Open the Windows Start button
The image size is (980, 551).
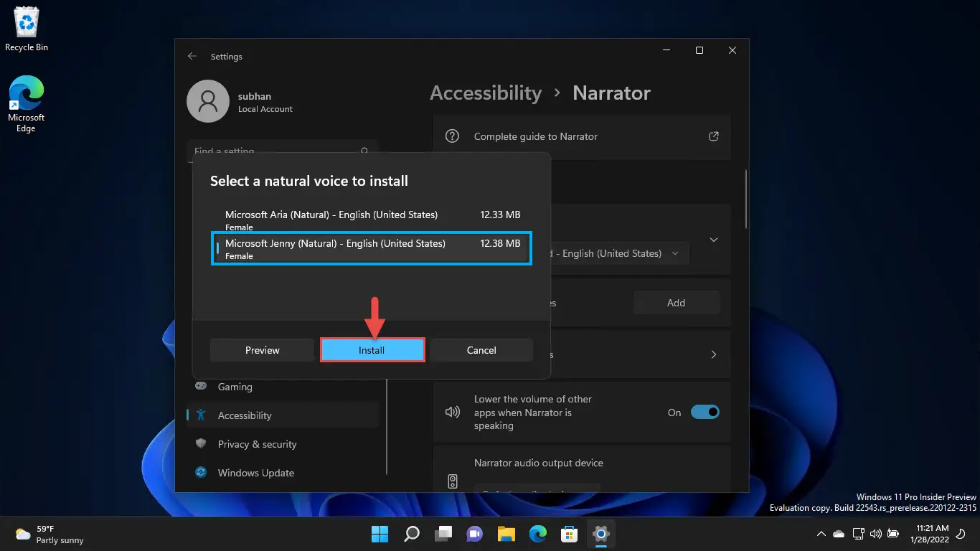pos(380,534)
